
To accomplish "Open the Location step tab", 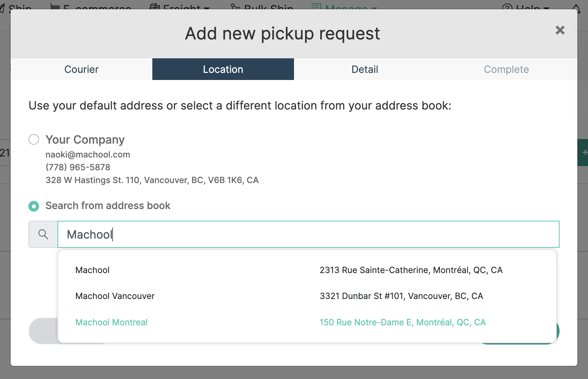I will (223, 69).
